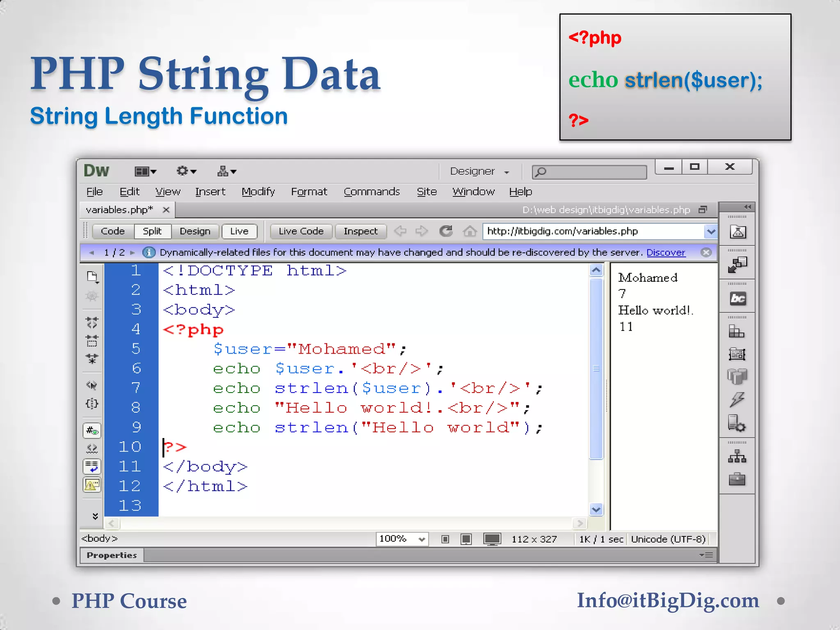Toggle line numbers display
The width and height of the screenshot is (840, 630).
[92, 431]
